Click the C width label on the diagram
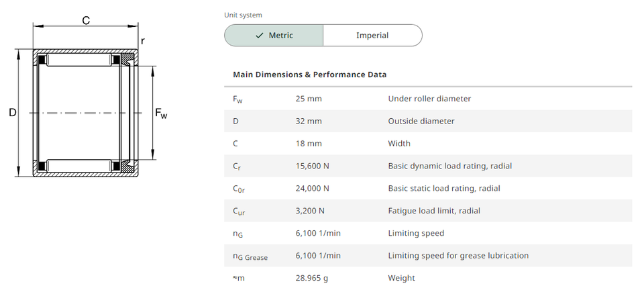Viewport: 644px width, 288px height. 86,21
